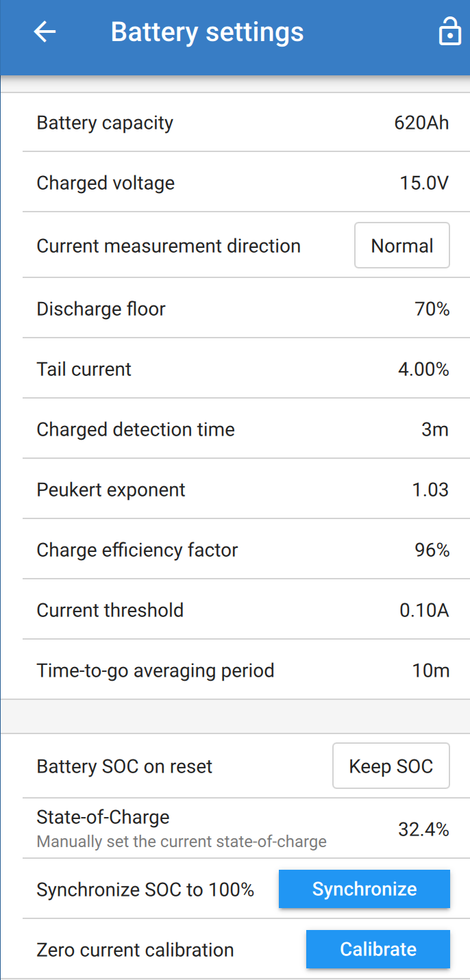This screenshot has width=470, height=980.
Task: Select the Battery capacity row label
Action: [105, 123]
